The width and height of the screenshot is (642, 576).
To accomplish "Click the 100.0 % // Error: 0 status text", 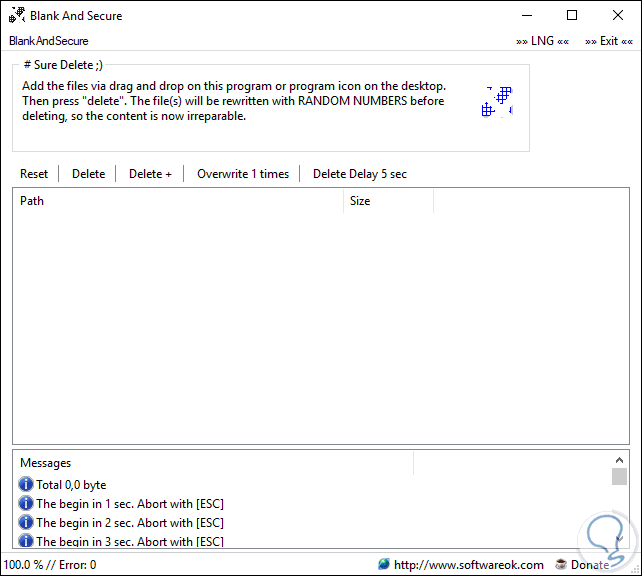I will pos(50,565).
